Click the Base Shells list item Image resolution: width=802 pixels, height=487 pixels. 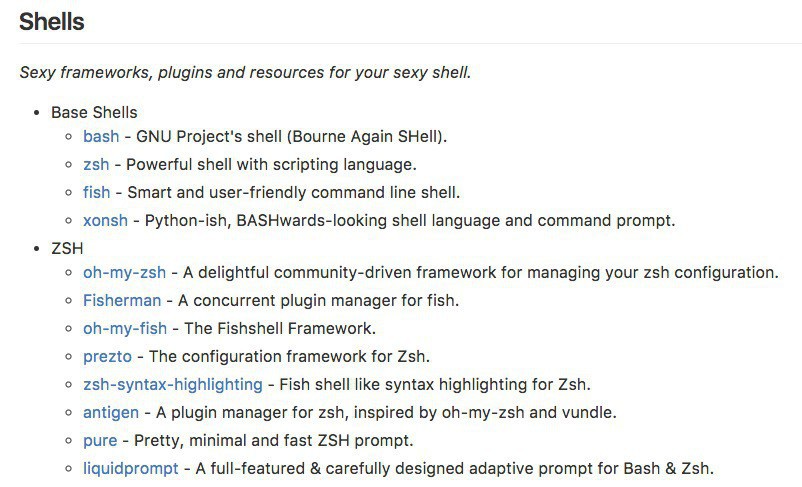[x=94, y=112]
